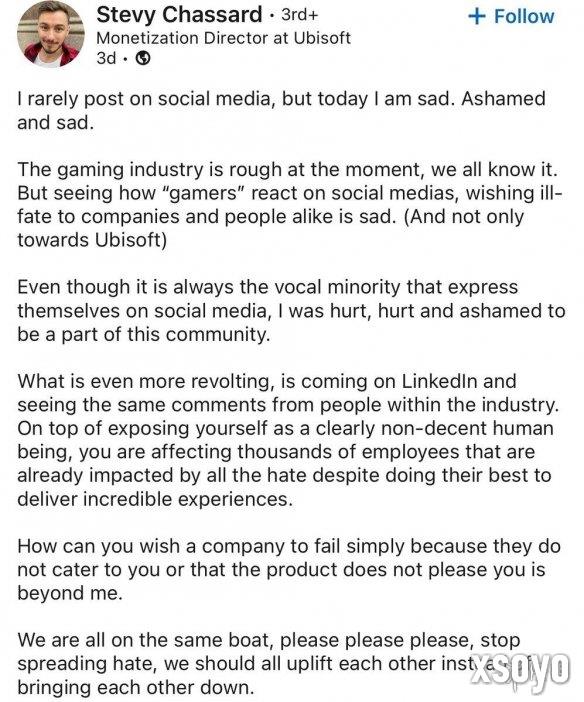The width and height of the screenshot is (584, 702).
Task: Click the paragraph starting "I rarely post"
Action: click(281, 111)
